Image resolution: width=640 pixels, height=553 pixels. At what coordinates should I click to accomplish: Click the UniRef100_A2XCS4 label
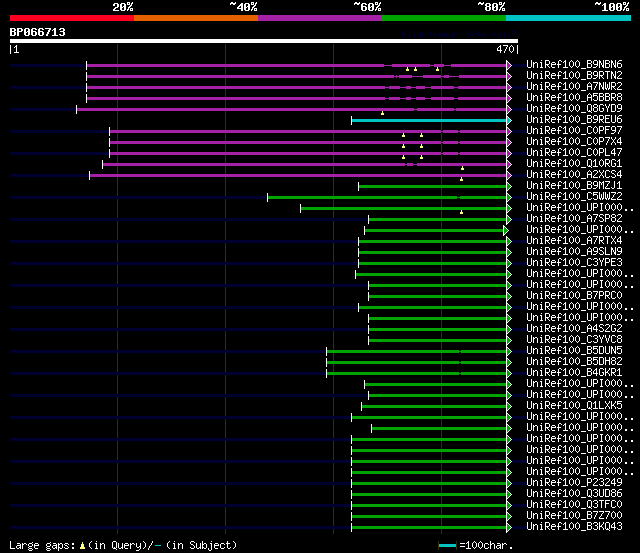pyautogui.click(x=574, y=174)
